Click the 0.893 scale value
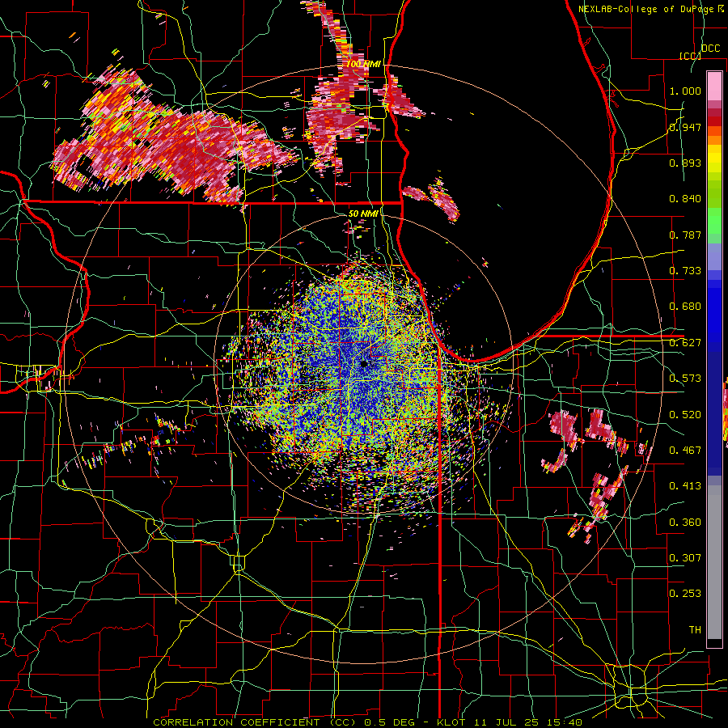728x728 pixels. 685,163
